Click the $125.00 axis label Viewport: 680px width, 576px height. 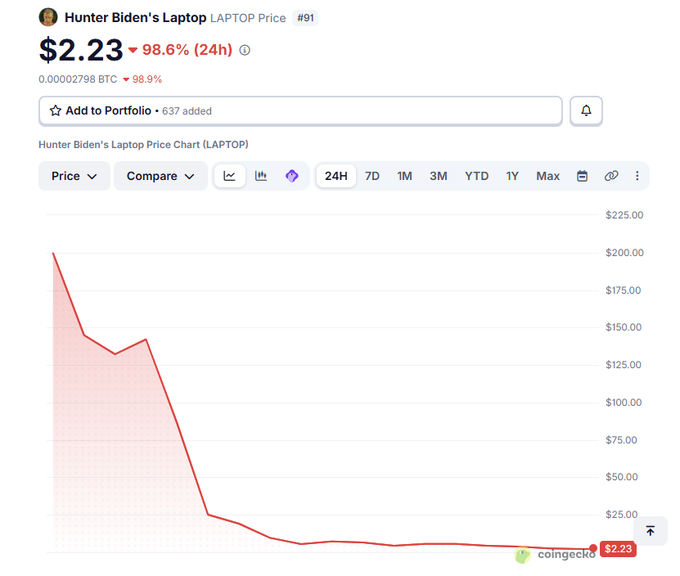pyautogui.click(x=624, y=365)
